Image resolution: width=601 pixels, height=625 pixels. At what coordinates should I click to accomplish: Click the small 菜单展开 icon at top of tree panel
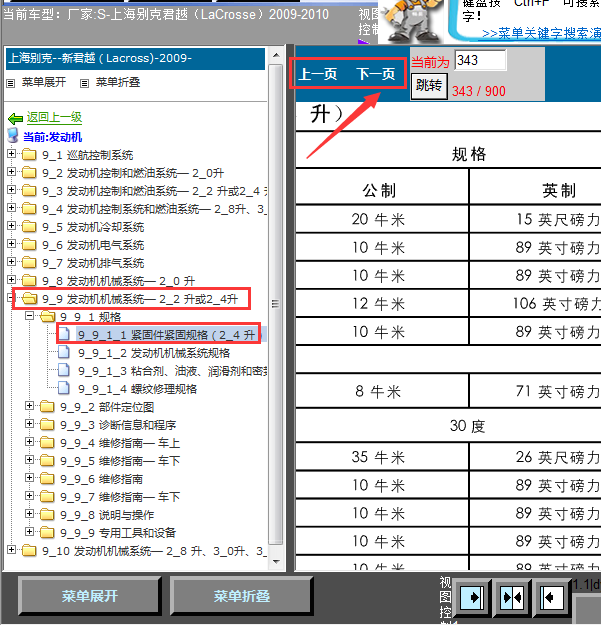point(11,82)
